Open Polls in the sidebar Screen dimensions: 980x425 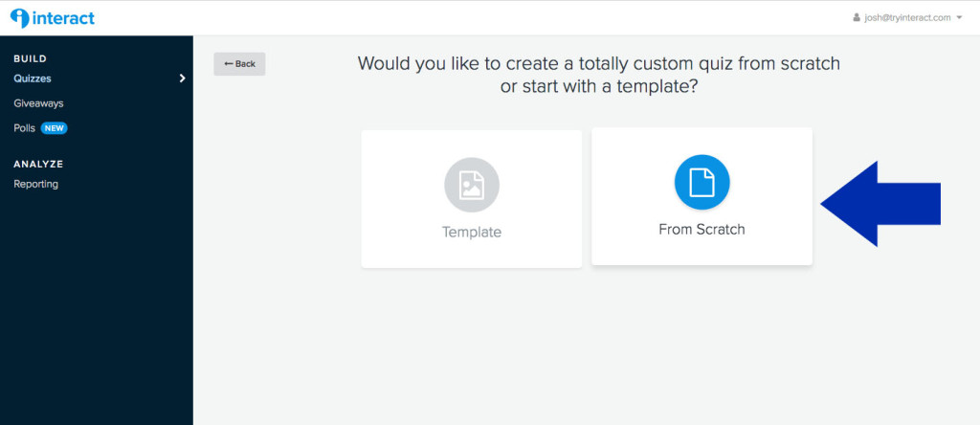coord(24,128)
